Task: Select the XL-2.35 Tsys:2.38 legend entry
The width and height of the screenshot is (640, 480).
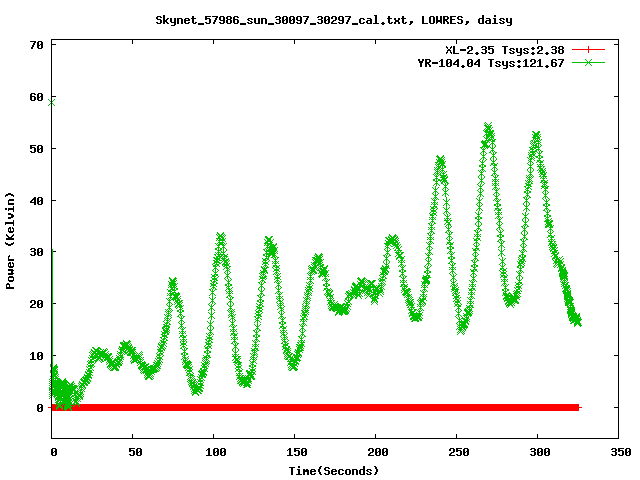Action: [504, 50]
